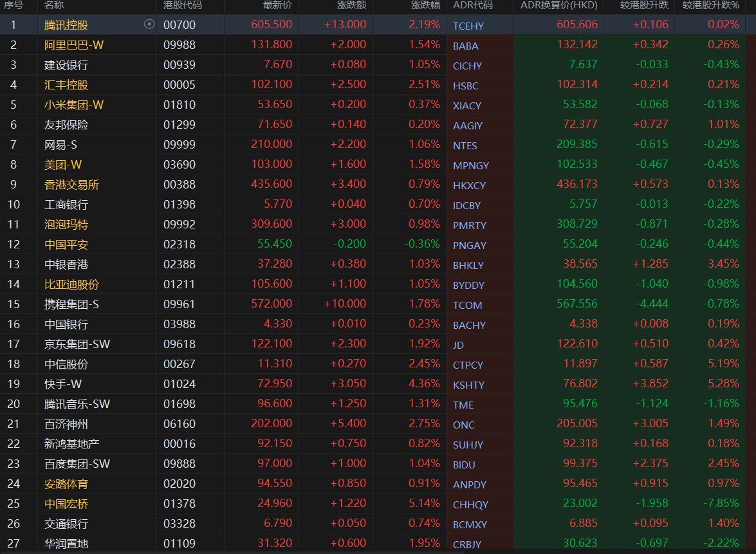Click stock code 09618 for 京东集团-SW
Screen dimensions: 756x554
(x=180, y=344)
